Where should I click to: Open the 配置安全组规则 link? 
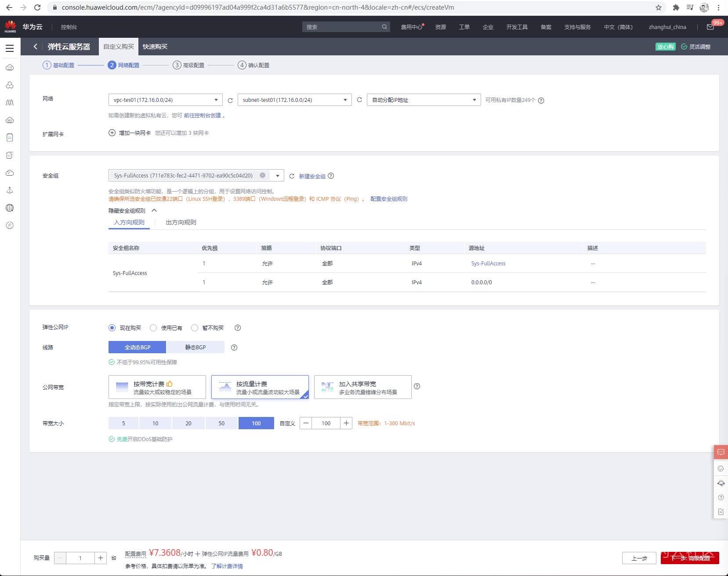pyautogui.click(x=389, y=199)
